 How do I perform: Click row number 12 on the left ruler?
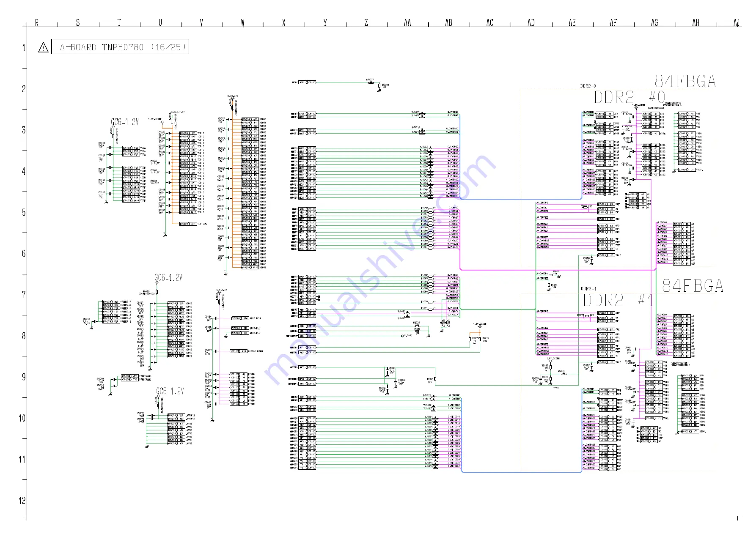tap(22, 501)
